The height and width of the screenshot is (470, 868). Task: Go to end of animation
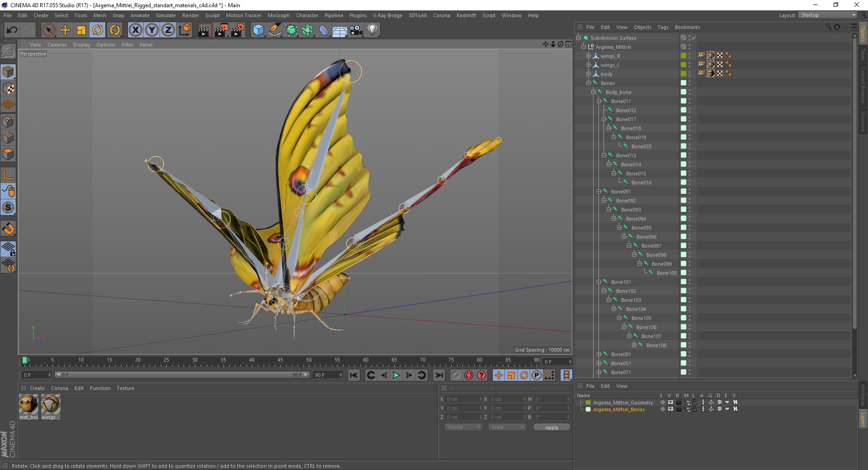pos(439,375)
